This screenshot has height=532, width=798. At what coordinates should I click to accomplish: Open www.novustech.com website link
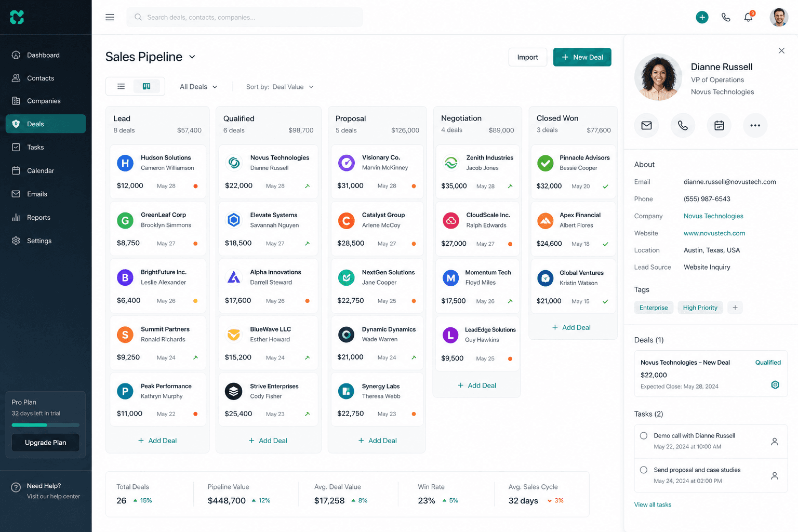pyautogui.click(x=714, y=233)
